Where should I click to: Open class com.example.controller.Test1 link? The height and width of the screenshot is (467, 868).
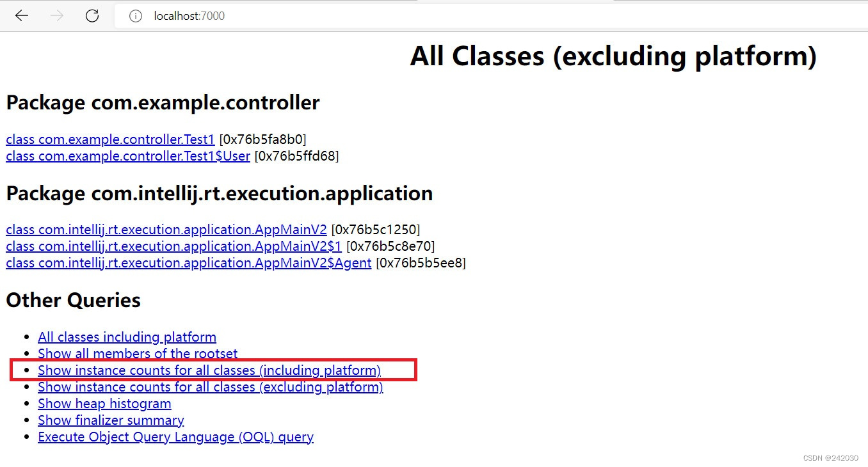(110, 139)
